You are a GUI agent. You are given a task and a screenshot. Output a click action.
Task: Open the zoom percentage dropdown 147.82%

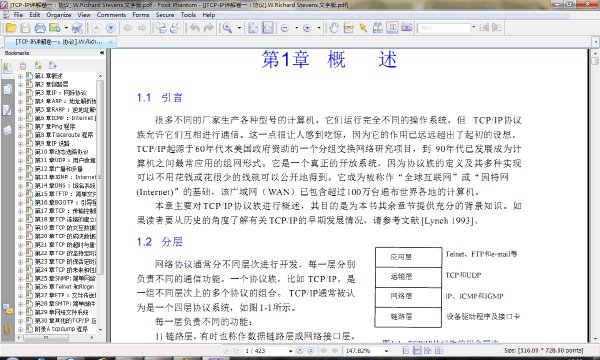(x=386, y=351)
